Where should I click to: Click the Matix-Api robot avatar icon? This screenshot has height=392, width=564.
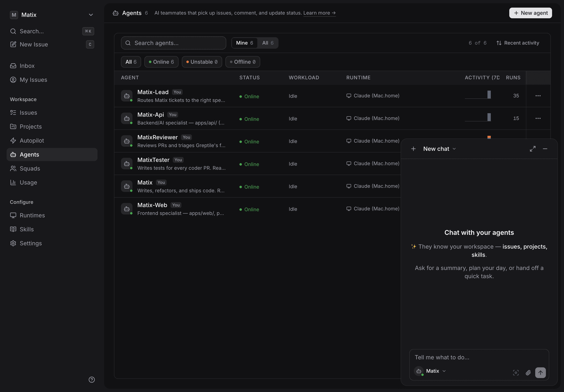pos(127,119)
